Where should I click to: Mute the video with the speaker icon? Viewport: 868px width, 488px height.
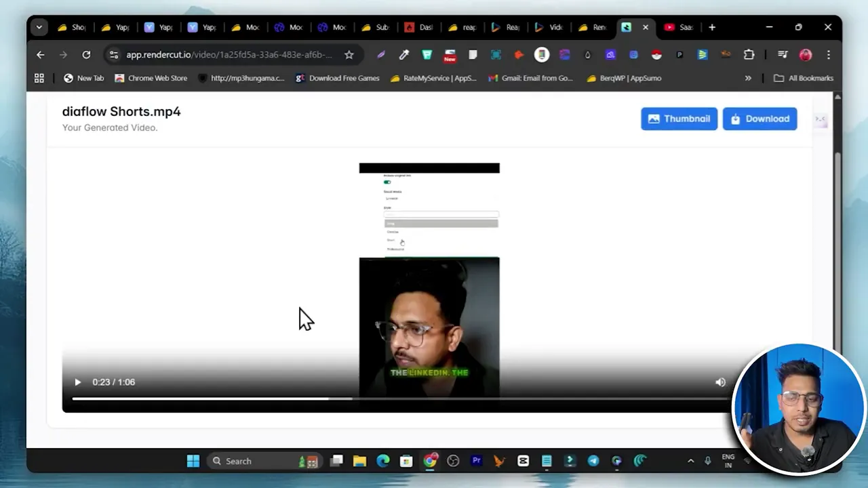pos(720,382)
